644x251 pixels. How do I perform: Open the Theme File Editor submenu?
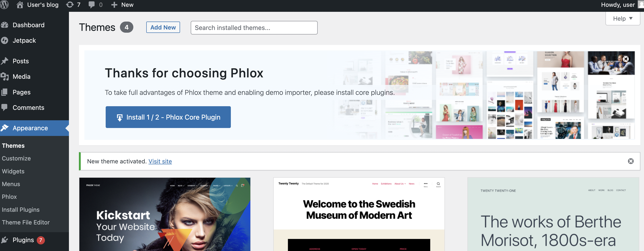26,222
